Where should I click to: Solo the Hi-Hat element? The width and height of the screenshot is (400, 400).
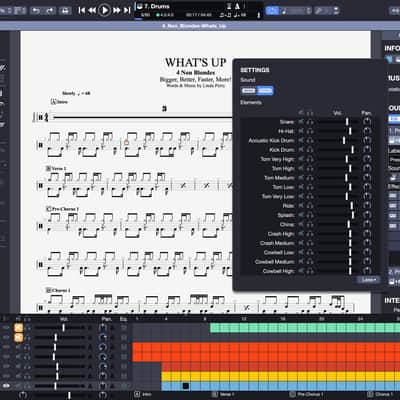[310, 131]
